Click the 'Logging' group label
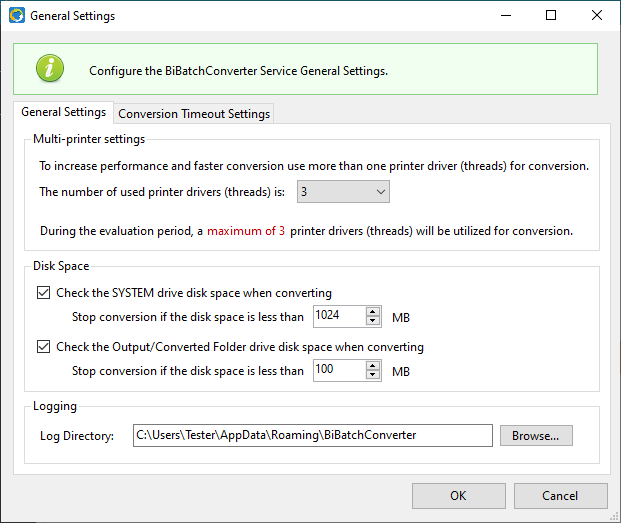 (55, 406)
